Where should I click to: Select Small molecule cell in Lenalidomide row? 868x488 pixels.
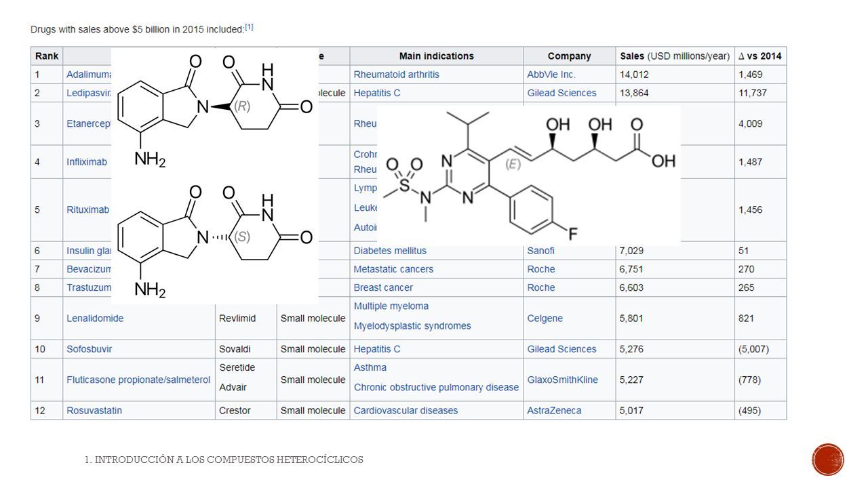pyautogui.click(x=313, y=318)
